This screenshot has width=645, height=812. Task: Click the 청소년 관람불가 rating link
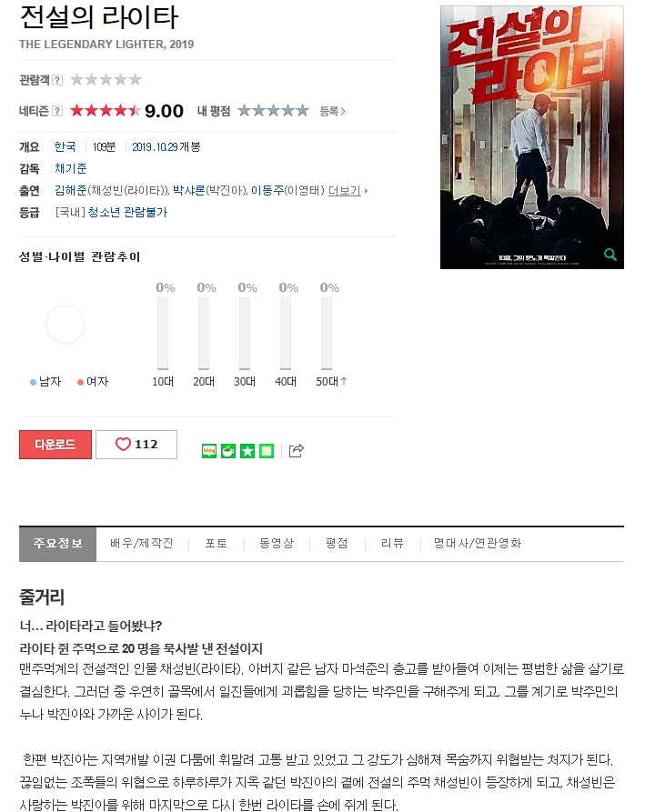[127, 213]
